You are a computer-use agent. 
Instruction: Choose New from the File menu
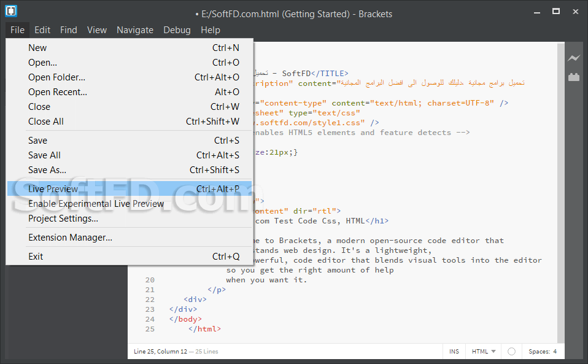pos(130,48)
